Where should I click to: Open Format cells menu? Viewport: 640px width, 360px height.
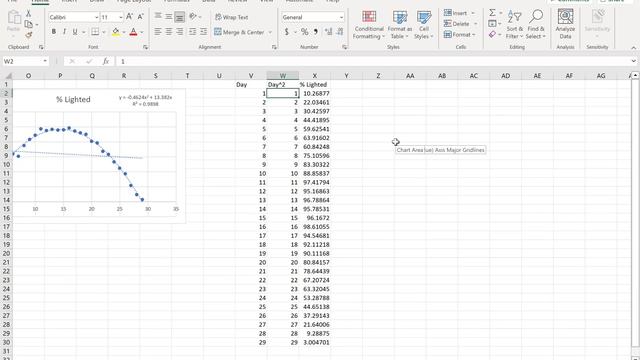tap(460, 35)
